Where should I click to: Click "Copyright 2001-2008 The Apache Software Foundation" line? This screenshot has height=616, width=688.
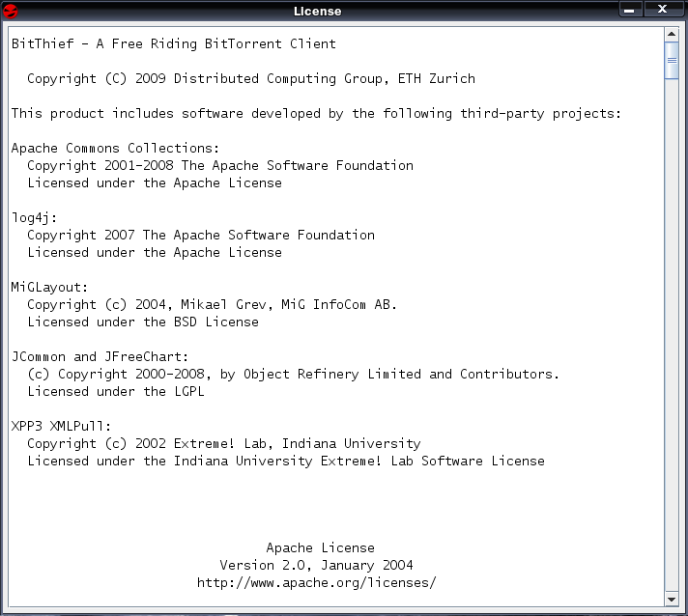(x=220, y=166)
